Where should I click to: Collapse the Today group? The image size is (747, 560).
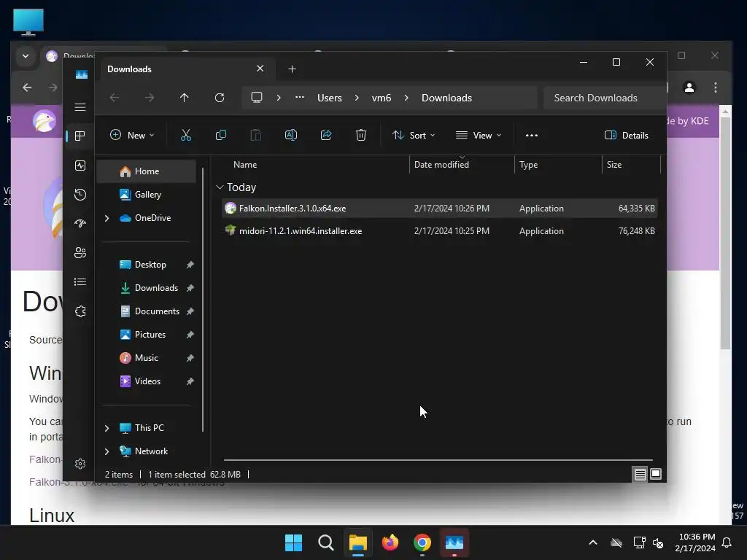[x=220, y=187]
